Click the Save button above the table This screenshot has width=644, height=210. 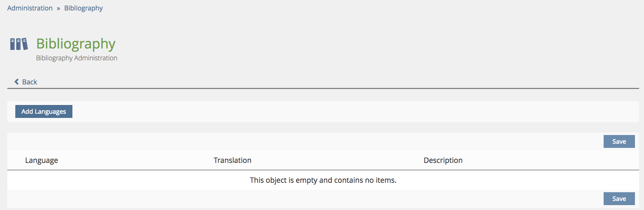(x=619, y=142)
